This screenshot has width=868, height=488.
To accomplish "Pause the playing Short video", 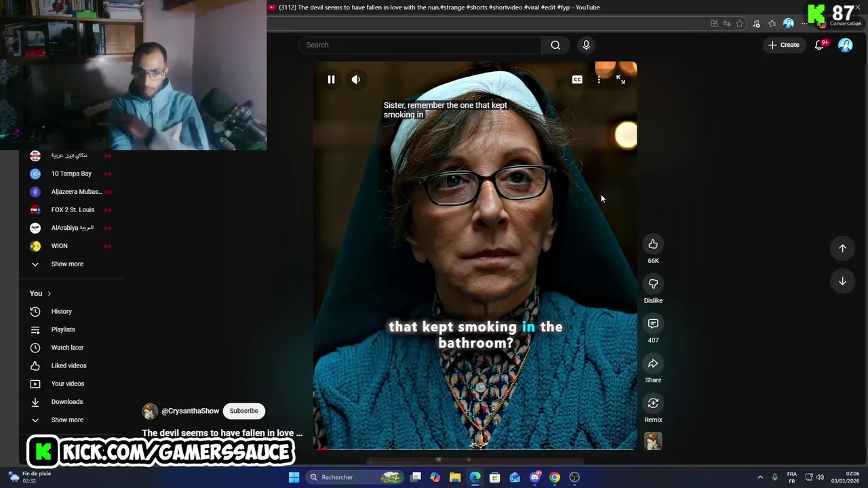I will [331, 80].
